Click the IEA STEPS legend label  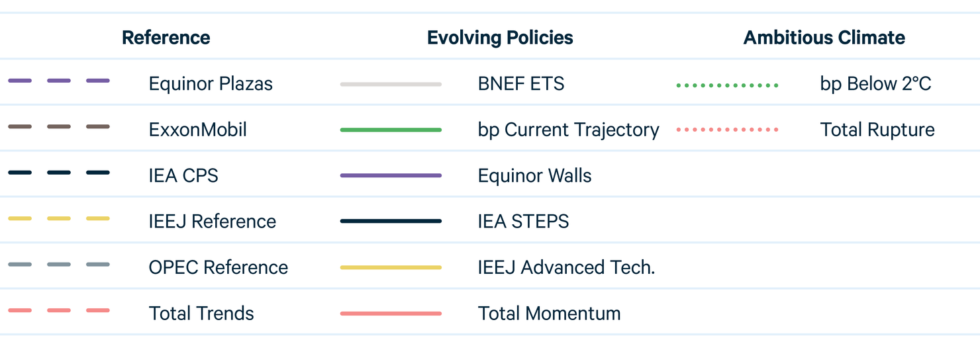(x=523, y=221)
